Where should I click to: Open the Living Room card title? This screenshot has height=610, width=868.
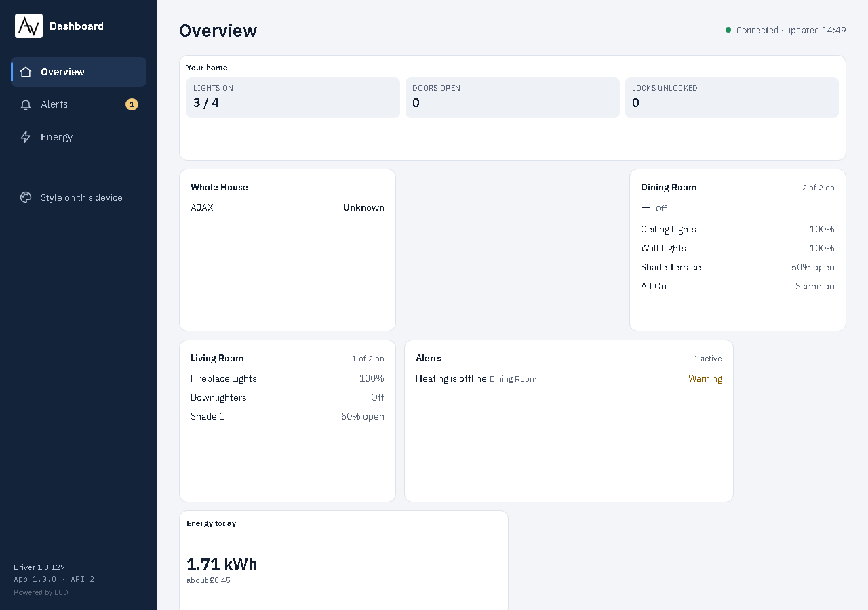click(x=217, y=358)
